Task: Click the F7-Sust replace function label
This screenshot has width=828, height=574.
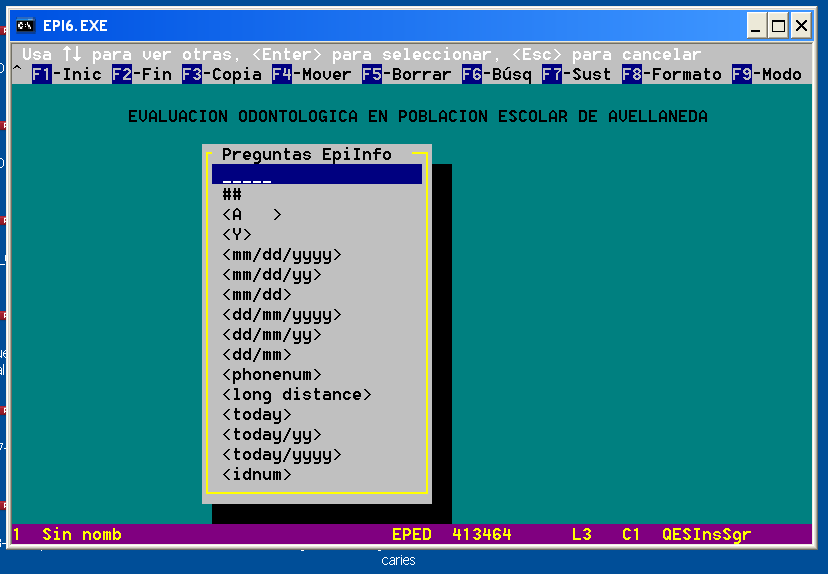Action: (577, 74)
